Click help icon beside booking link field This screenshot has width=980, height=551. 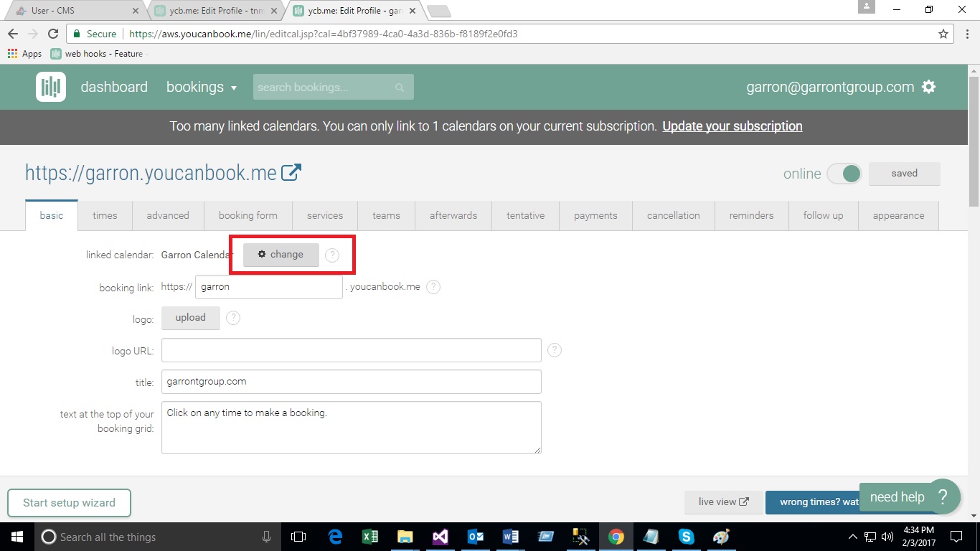[x=433, y=287]
